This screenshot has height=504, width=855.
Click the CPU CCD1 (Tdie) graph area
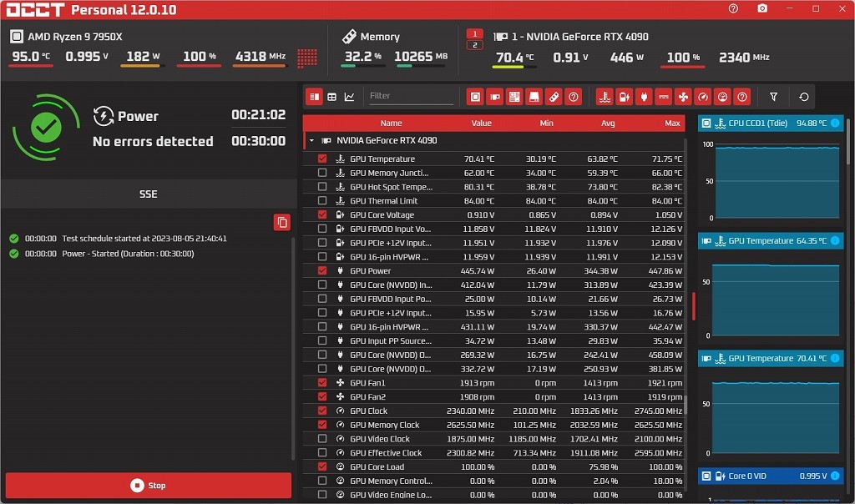777,181
